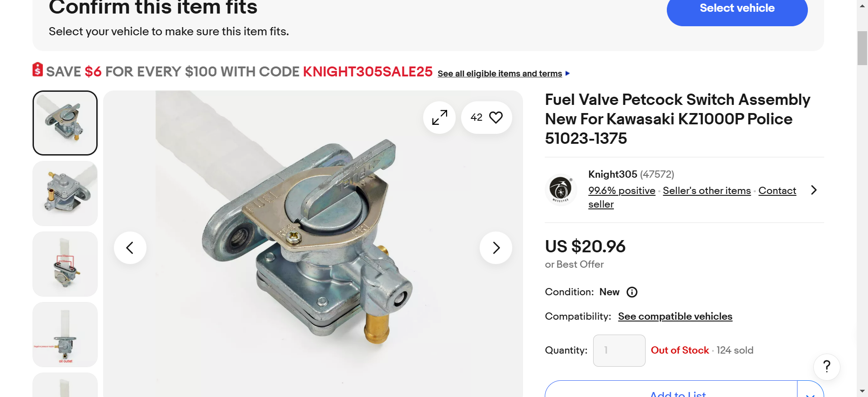Click the Quantity input field

(x=619, y=350)
